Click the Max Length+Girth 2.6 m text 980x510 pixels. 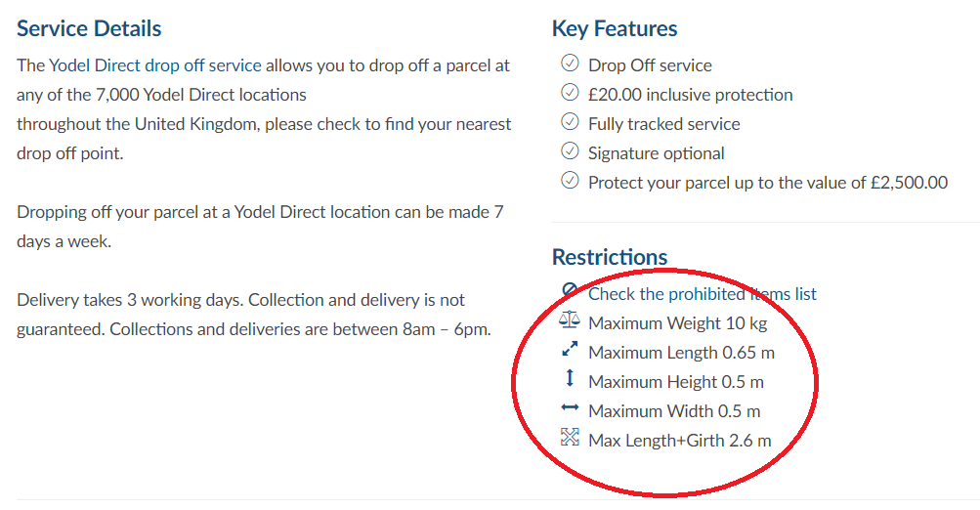[679, 441]
